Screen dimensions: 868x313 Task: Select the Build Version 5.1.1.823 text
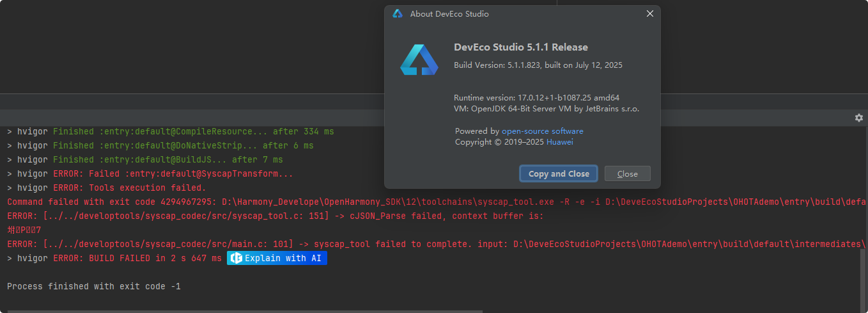538,65
